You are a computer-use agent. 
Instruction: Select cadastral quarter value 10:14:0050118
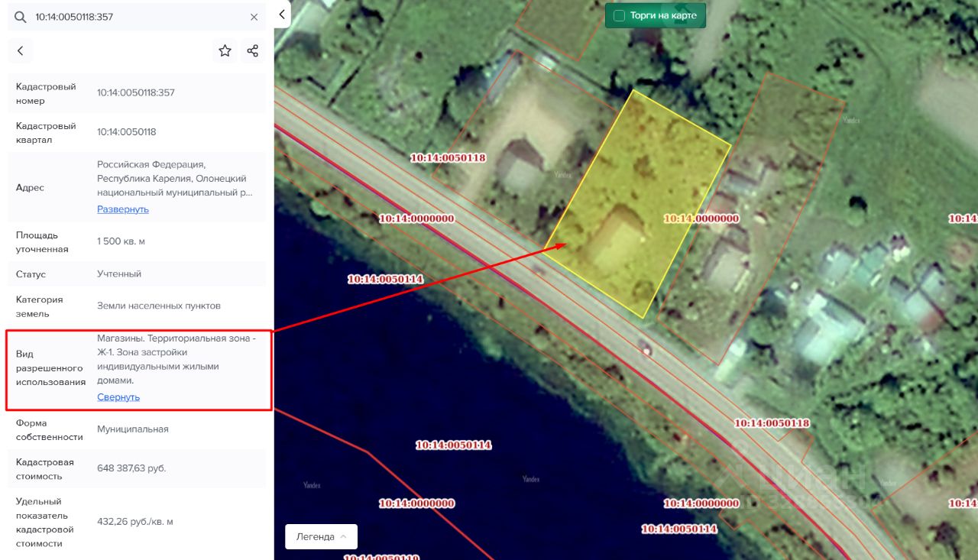(127, 132)
